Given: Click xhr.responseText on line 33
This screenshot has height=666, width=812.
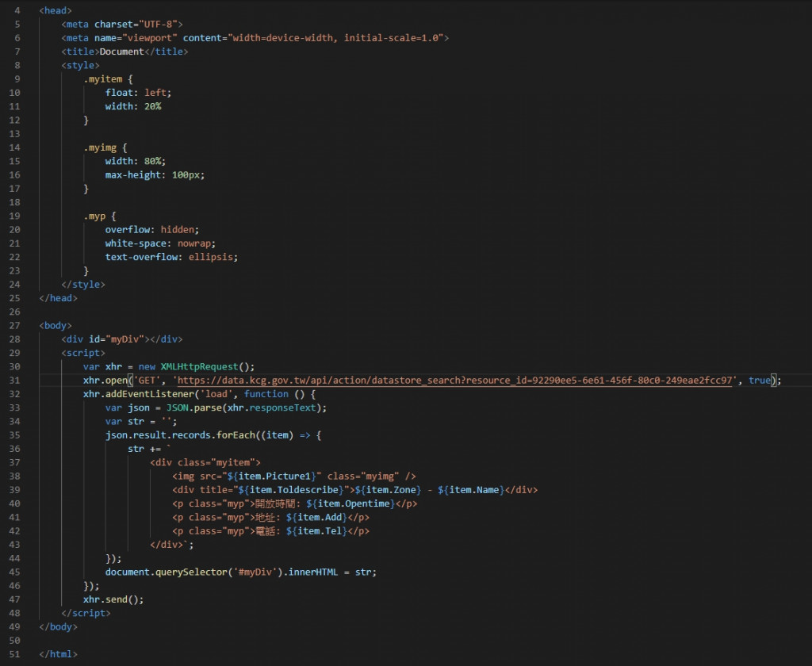Looking at the screenshot, I should [x=272, y=408].
